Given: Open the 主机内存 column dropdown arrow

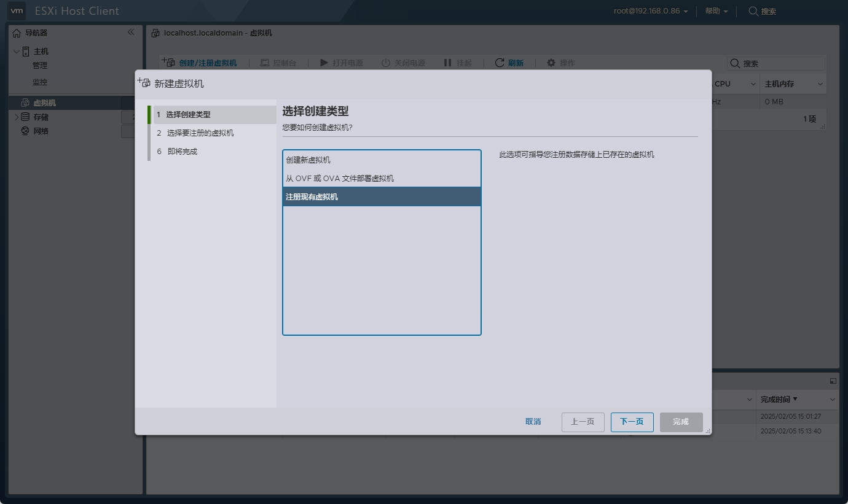Looking at the screenshot, I should [820, 84].
